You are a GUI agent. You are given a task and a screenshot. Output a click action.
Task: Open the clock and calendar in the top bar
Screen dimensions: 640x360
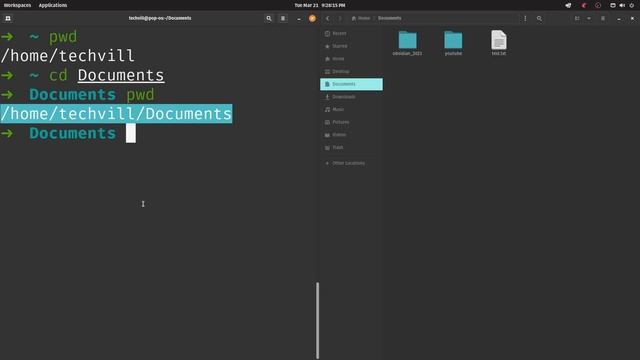point(320,5)
